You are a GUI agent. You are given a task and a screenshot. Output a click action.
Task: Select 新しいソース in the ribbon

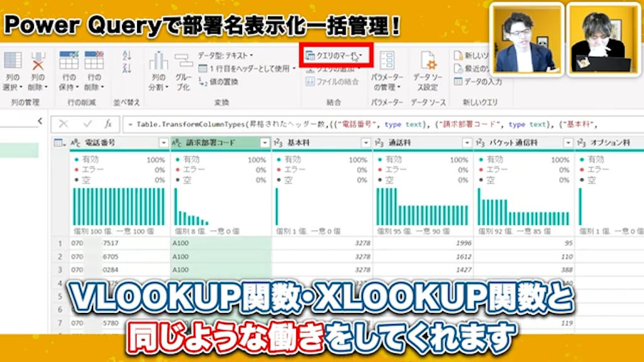[x=470, y=55]
